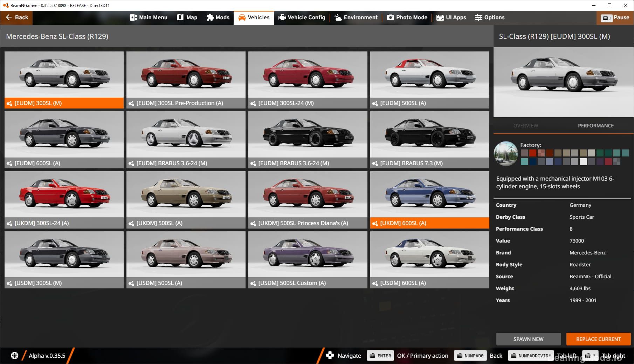Screen dimensions: 634x364
Task: Choose the black [EUDM] BRABUS 3.6-24 (M)
Action: coord(308,140)
